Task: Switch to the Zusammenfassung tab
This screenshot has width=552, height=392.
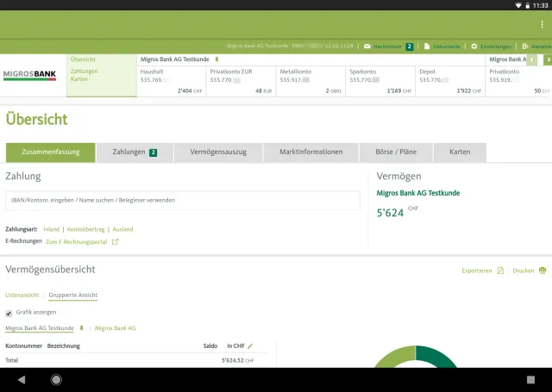Action: (x=50, y=152)
